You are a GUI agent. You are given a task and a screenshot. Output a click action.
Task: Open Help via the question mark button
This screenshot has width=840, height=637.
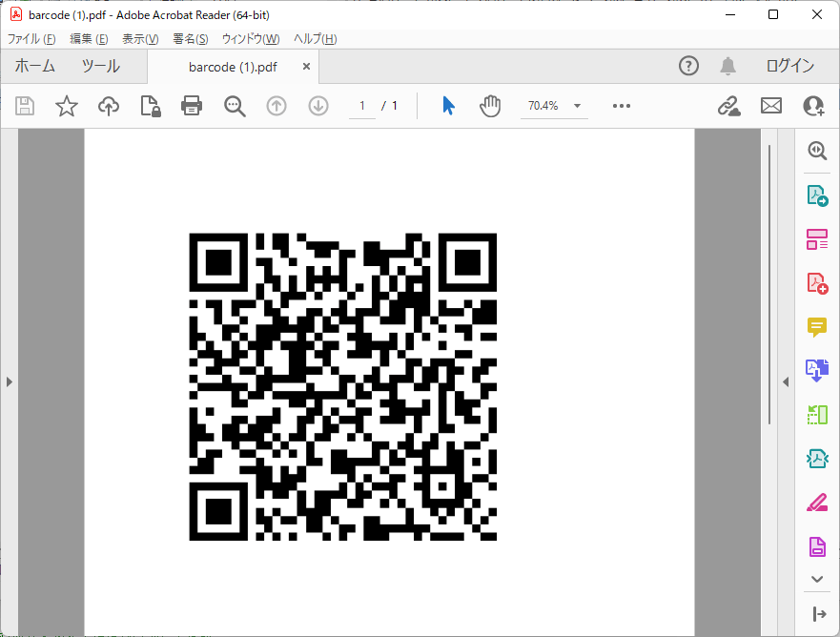pos(688,66)
